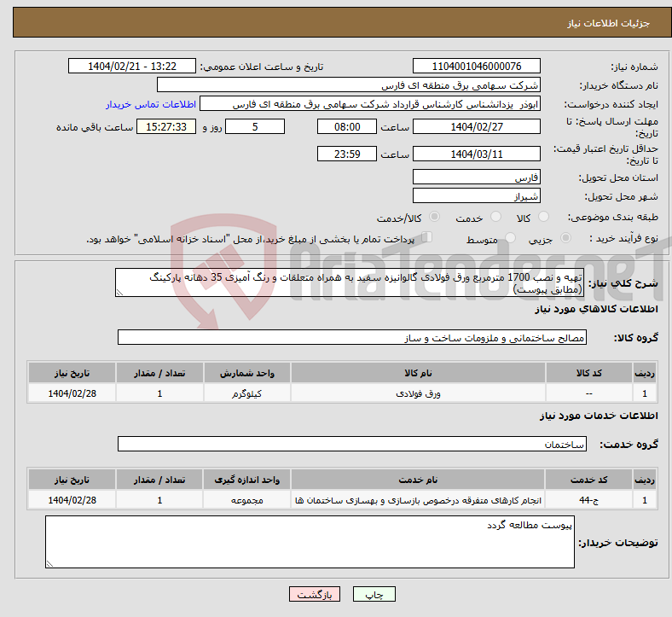The image size is (672, 617).
Task: Click the چاپ print button
Action: [x=374, y=594]
